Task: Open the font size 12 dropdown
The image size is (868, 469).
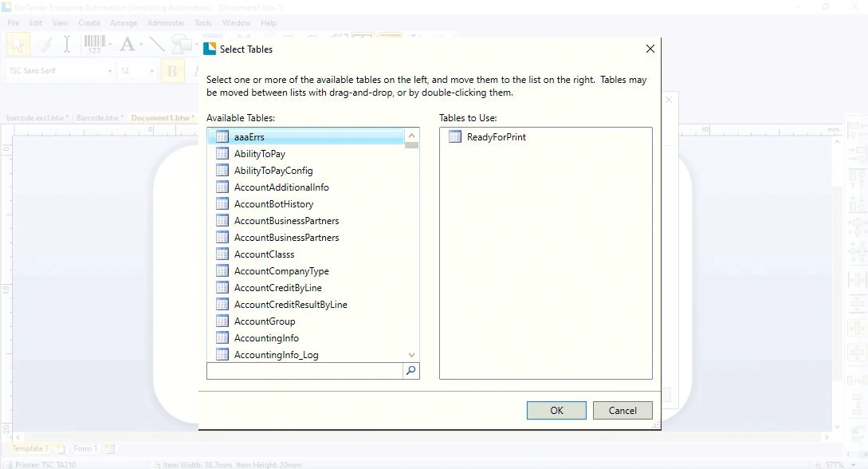Action: (x=151, y=71)
